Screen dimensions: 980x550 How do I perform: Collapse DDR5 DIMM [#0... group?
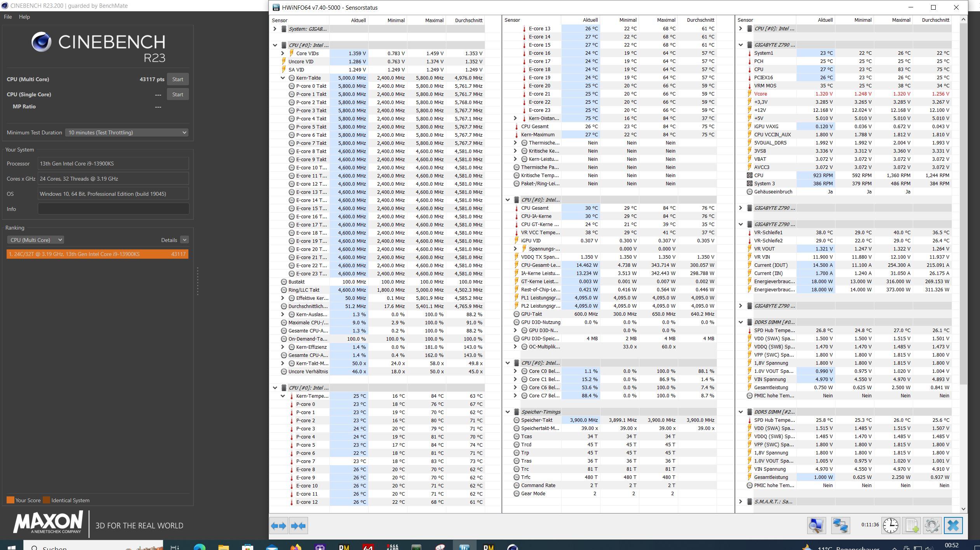[x=740, y=322]
